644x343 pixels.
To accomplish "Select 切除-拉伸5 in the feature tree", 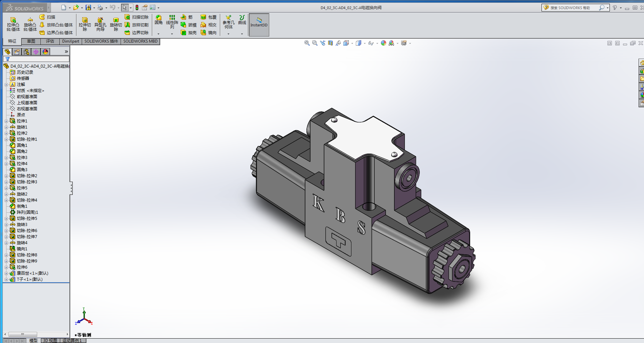I will (27, 219).
